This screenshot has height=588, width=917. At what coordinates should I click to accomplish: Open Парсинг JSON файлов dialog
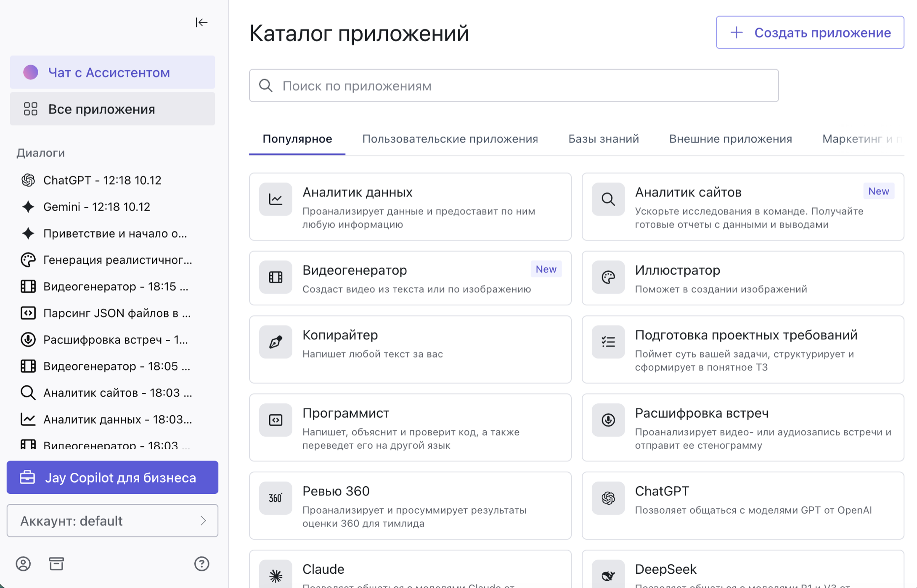coord(117,313)
